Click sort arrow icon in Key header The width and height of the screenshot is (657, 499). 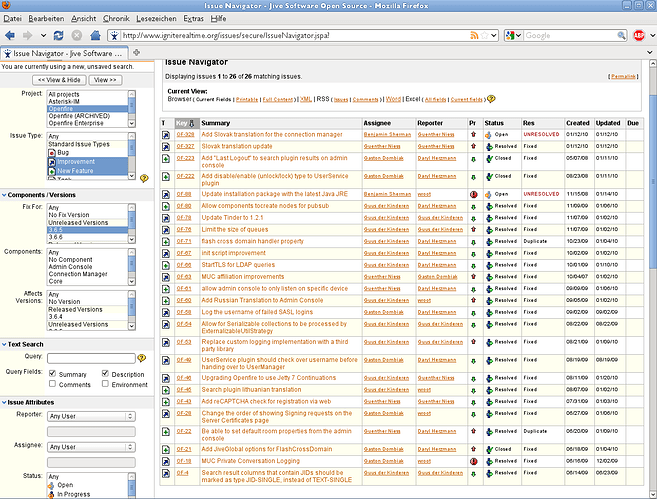coord(191,123)
